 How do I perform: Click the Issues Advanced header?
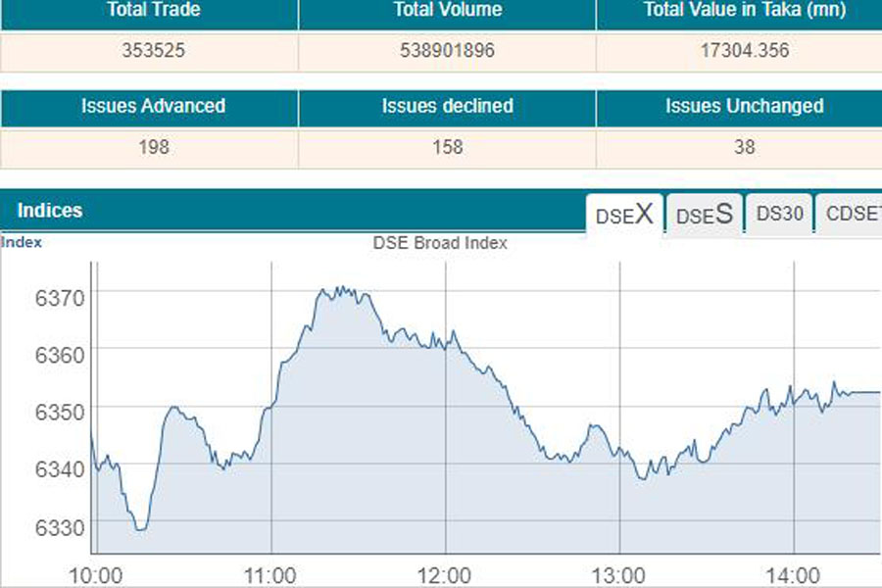148,106
